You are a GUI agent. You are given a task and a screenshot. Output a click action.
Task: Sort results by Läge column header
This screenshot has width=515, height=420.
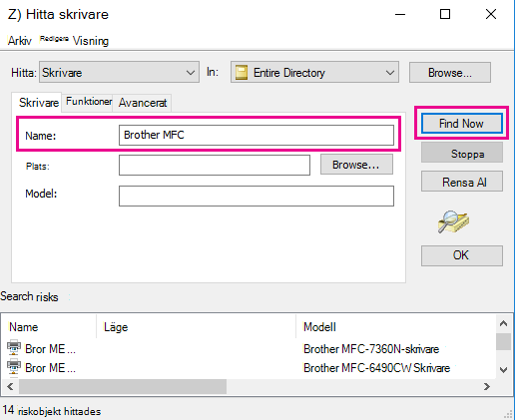coord(197,327)
